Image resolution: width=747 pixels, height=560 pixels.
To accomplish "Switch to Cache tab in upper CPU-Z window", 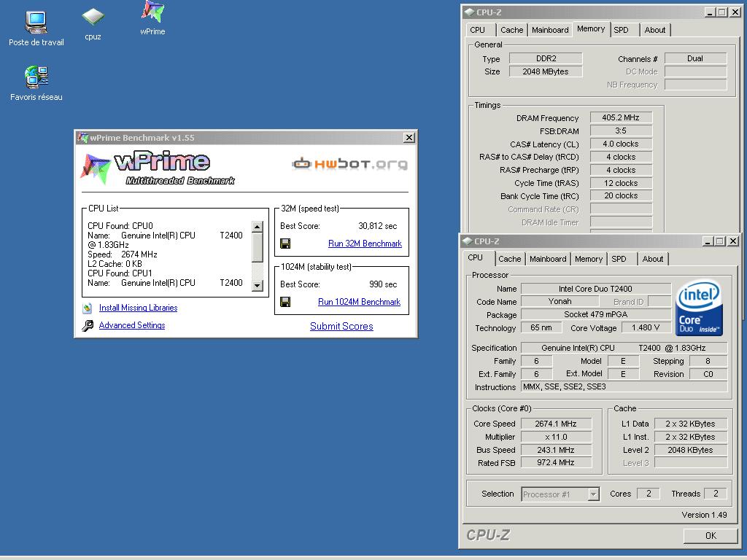I will pyautogui.click(x=511, y=30).
